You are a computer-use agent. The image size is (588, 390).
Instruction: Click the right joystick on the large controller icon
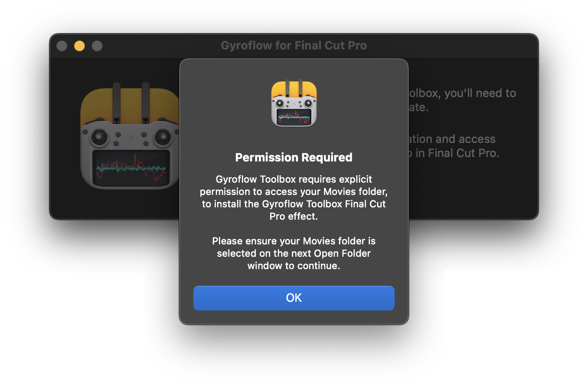[162, 137]
